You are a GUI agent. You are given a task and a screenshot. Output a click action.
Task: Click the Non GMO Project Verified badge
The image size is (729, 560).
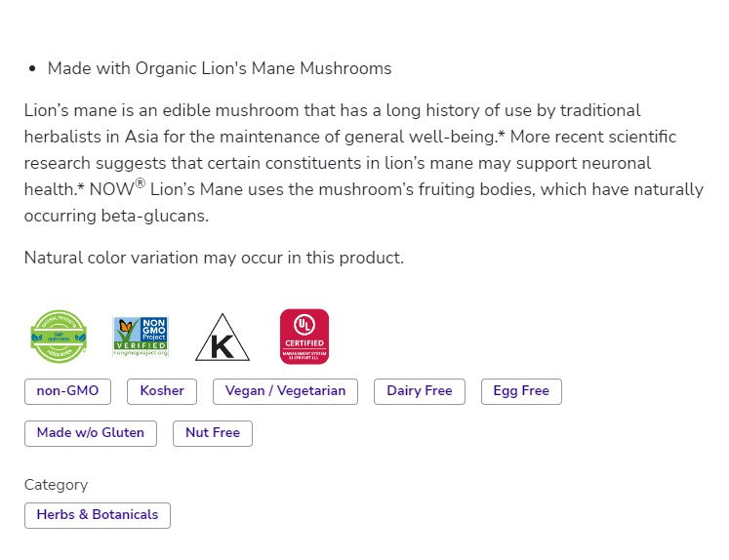click(141, 337)
